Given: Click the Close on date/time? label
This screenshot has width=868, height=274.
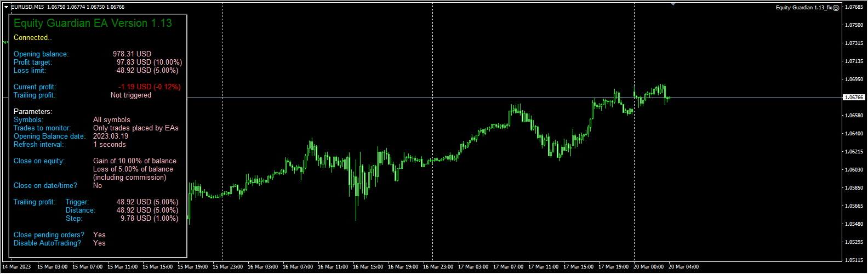Looking at the screenshot, I should (x=45, y=186).
